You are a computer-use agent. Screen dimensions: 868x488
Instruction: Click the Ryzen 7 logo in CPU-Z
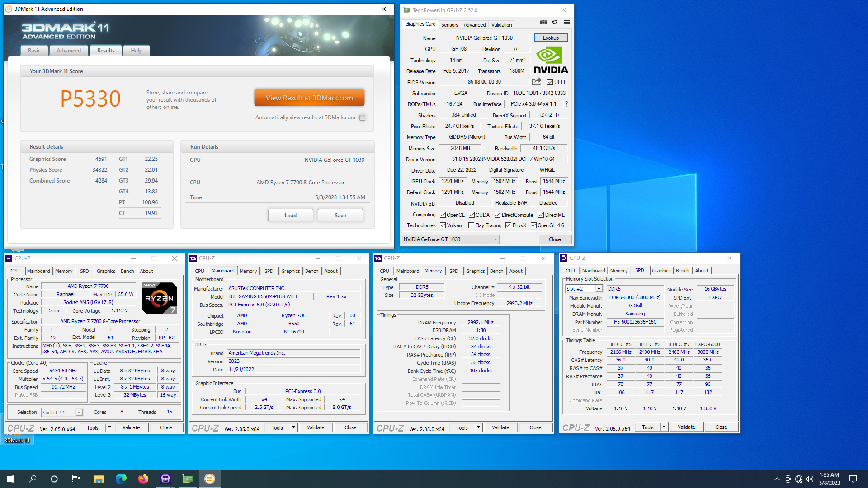click(x=159, y=298)
